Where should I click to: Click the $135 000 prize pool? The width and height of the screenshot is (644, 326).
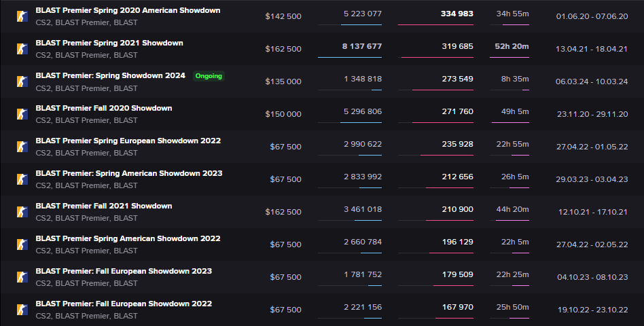(283, 81)
